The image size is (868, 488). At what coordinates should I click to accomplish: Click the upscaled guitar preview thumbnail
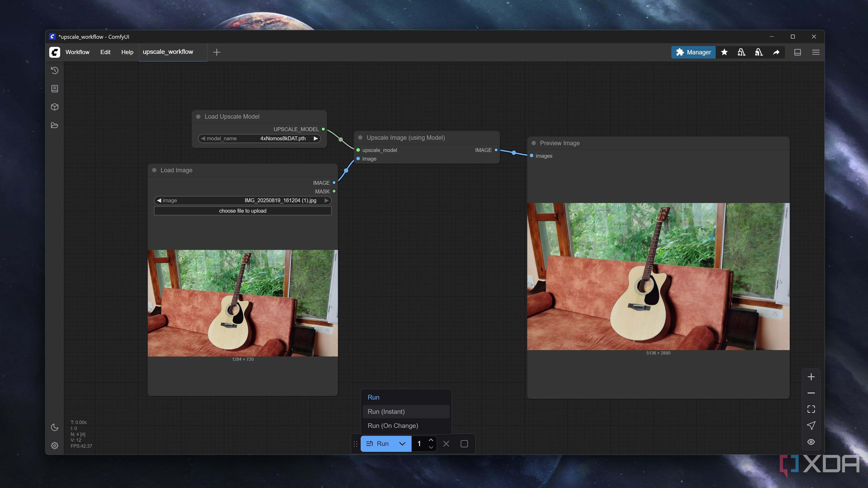tap(658, 277)
